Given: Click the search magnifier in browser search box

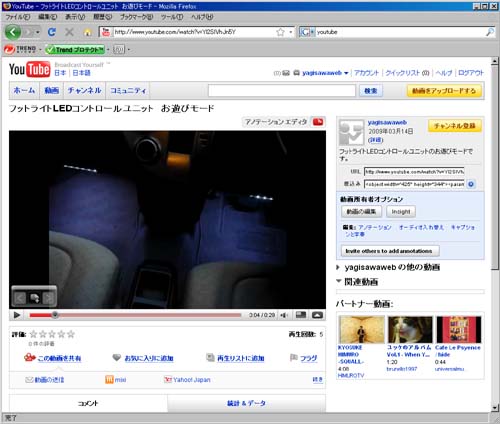Looking at the screenshot, I should (490, 32).
